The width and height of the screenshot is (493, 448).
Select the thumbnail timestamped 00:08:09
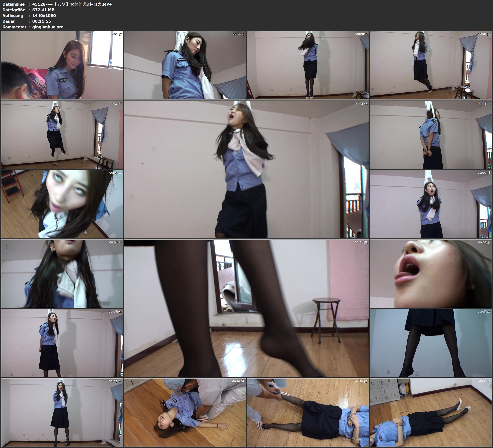62,343
